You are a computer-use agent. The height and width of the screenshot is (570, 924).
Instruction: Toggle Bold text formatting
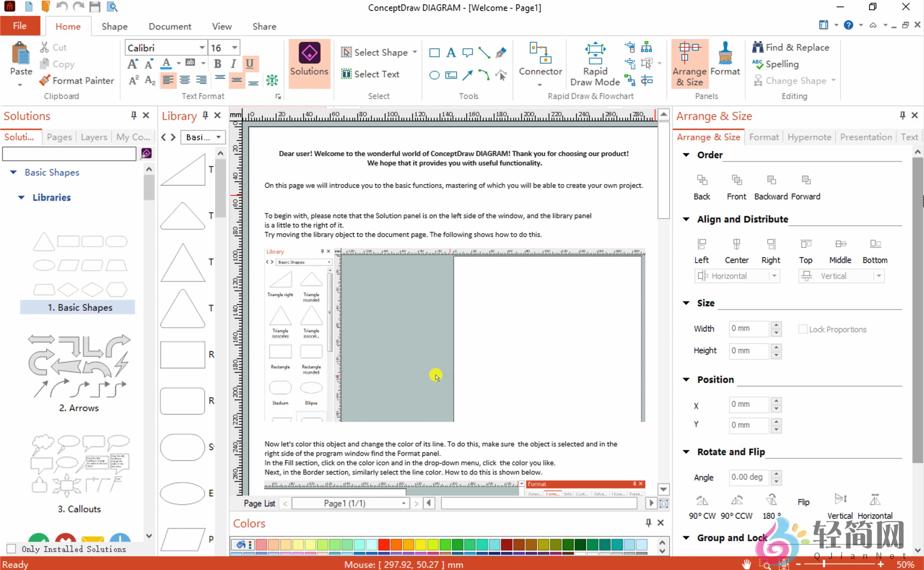click(x=217, y=64)
